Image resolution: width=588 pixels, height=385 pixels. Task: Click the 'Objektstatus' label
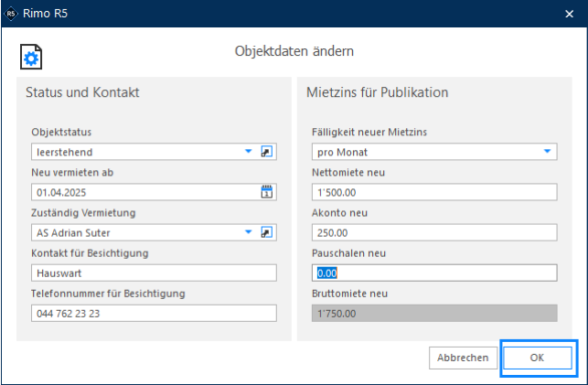click(x=61, y=132)
